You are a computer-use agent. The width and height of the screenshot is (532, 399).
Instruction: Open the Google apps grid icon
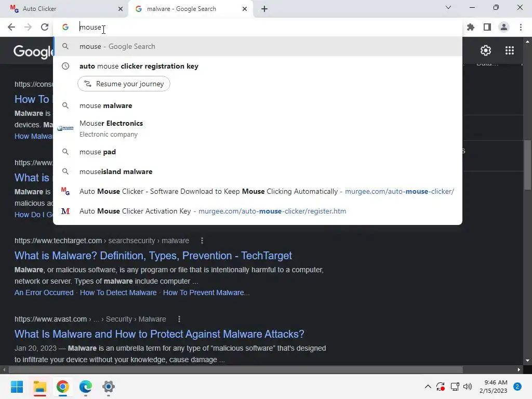click(510, 50)
